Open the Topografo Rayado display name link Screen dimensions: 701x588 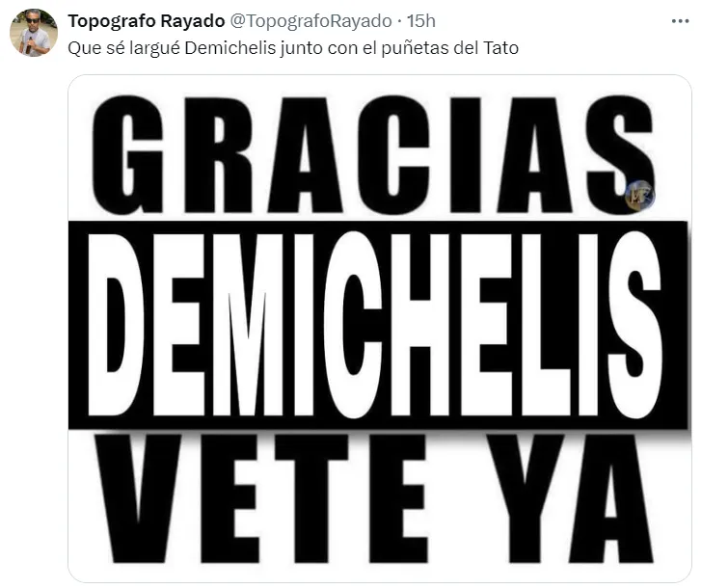147,21
